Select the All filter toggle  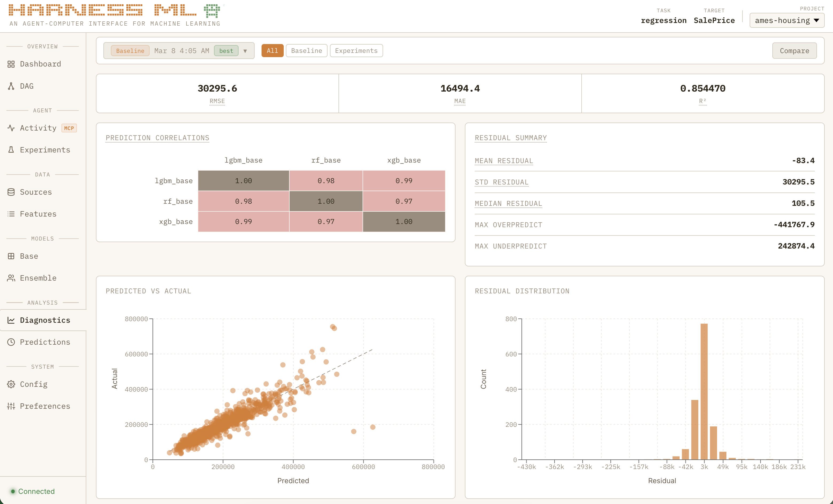pyautogui.click(x=272, y=51)
